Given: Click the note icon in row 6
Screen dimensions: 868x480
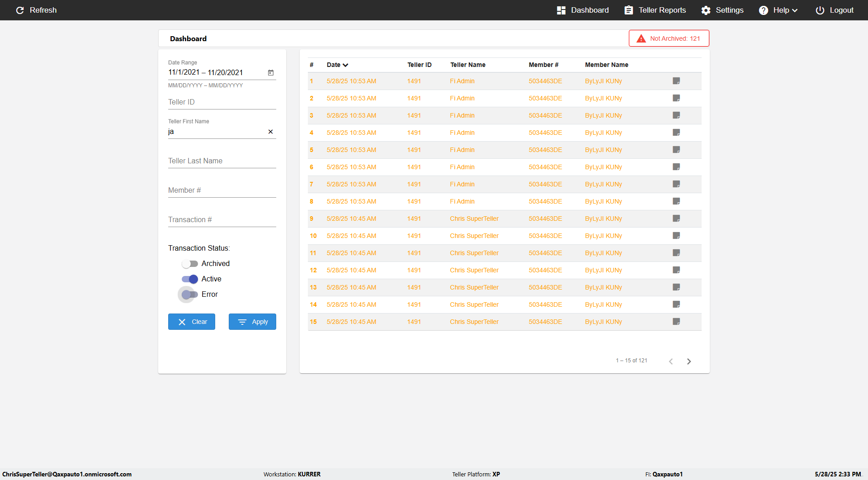Looking at the screenshot, I should tap(676, 167).
